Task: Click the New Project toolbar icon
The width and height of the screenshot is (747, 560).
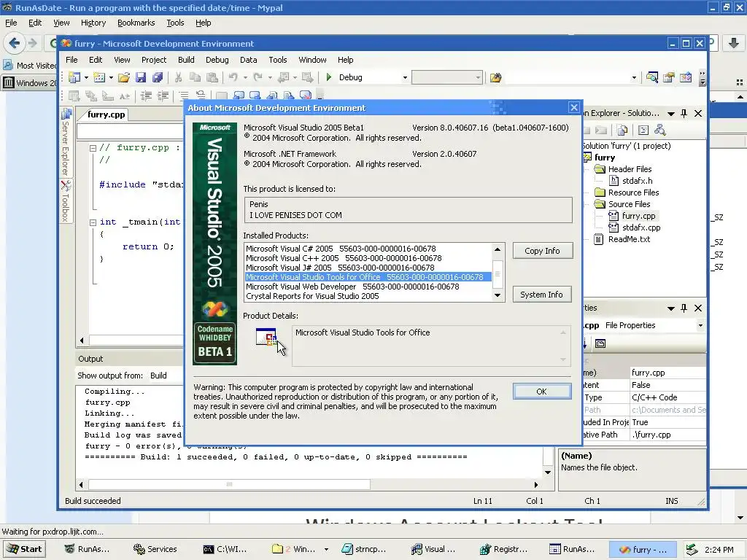Action: pos(74,77)
